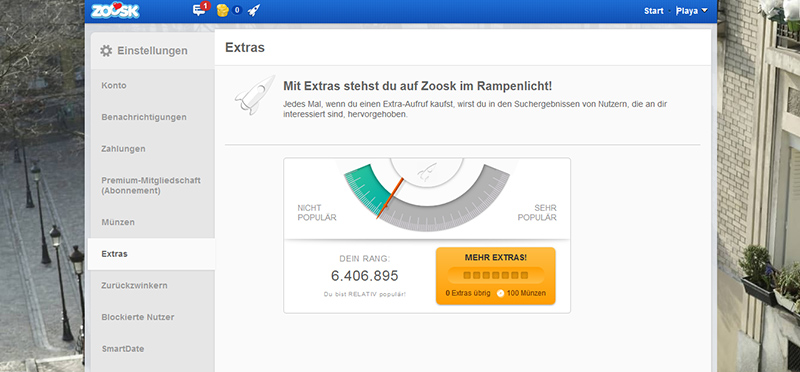This screenshot has height=372, width=800.
Task: Click the NICHT POPULÄR label
Action: [317, 213]
